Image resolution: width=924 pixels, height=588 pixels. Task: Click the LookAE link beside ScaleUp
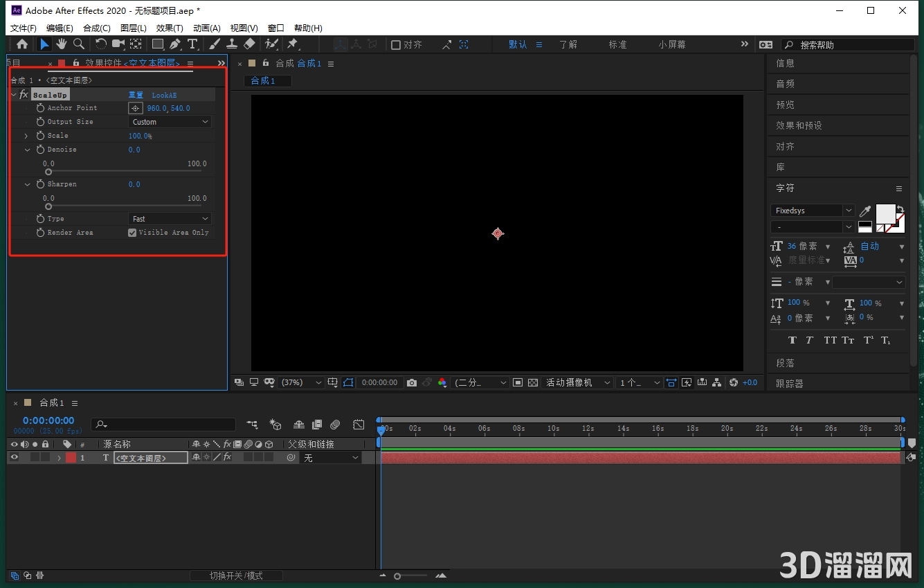click(164, 95)
